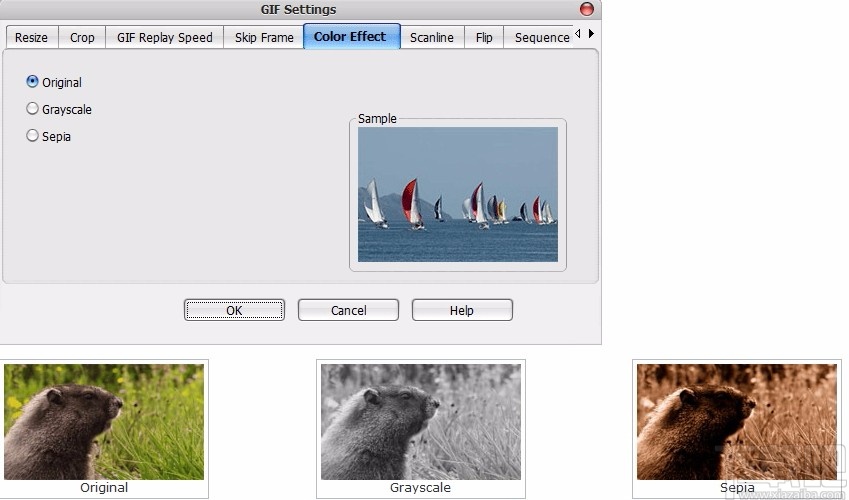
Task: Enable the Sepia color effect
Action: click(32, 136)
